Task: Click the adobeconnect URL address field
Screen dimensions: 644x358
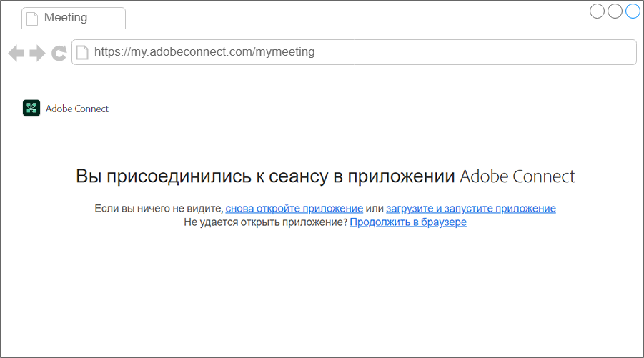Action: click(354, 52)
